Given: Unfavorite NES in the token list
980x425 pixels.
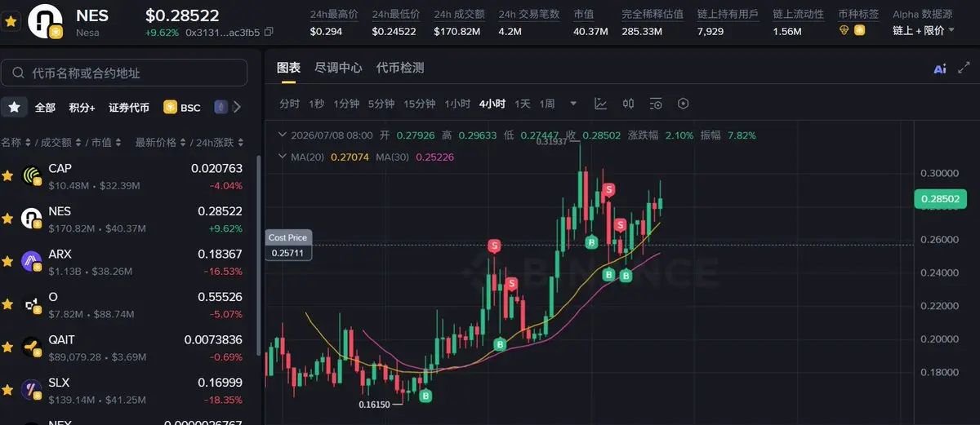Looking at the screenshot, I should [7, 219].
